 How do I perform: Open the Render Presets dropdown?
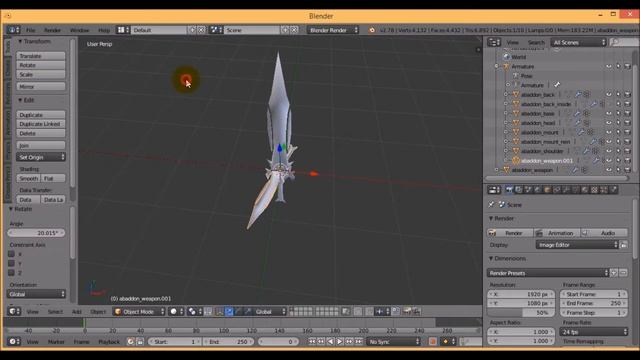click(548, 273)
